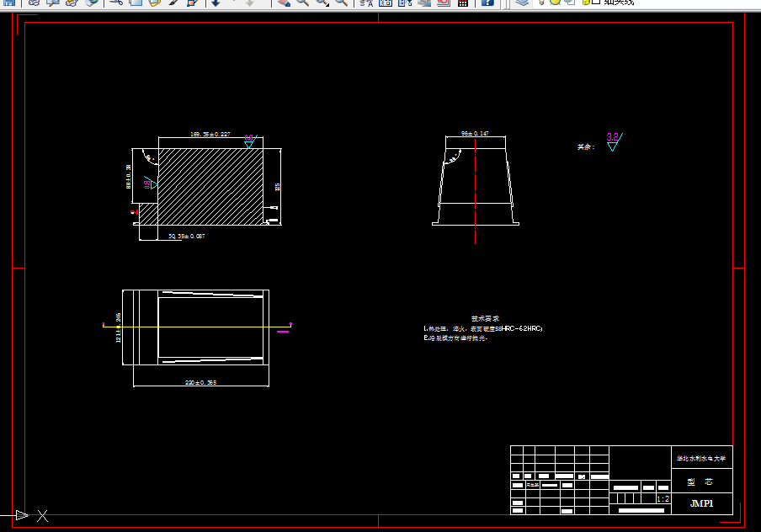Toggle the layer on/off light bulb
Screen dimensions: 761x532
click(x=542, y=2)
